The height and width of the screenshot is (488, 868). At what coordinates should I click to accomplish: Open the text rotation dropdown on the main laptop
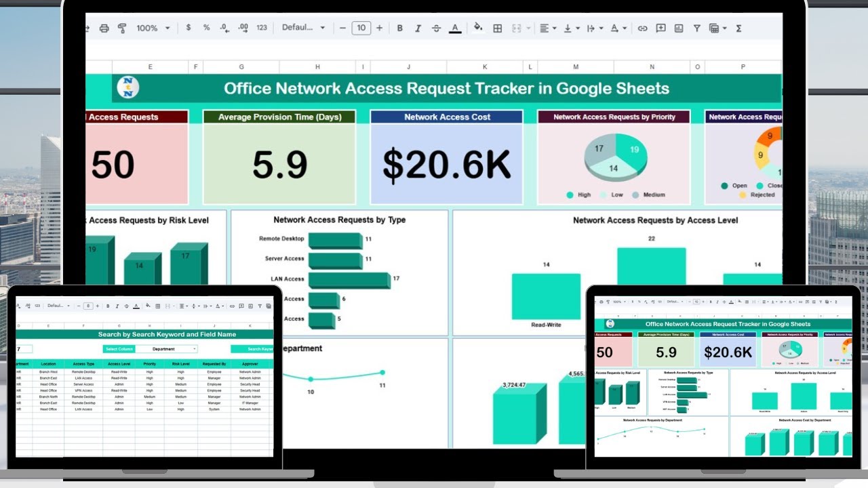click(618, 28)
